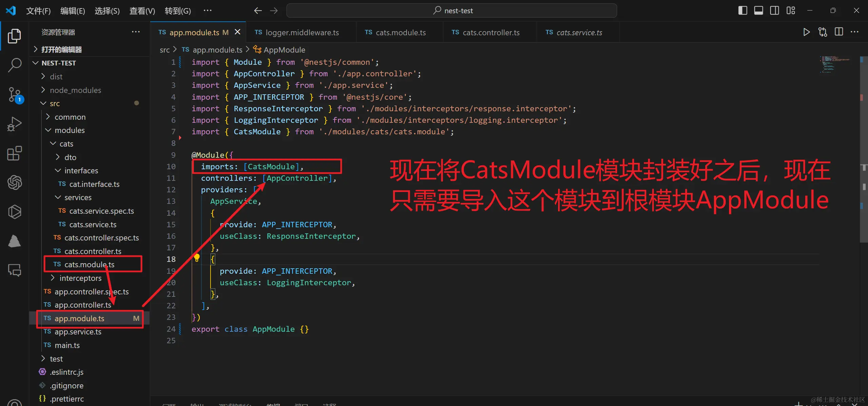This screenshot has height=406, width=868.
Task: Split the editor to the right
Action: click(839, 32)
